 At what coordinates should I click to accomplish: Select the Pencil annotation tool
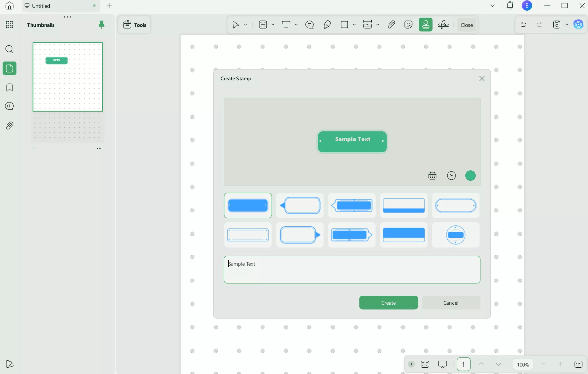[x=327, y=25]
